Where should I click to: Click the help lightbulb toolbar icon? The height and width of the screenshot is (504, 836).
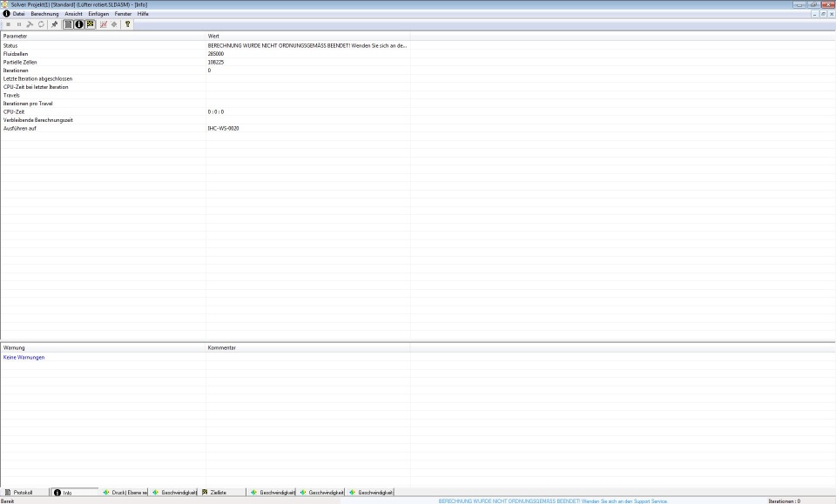pos(127,24)
